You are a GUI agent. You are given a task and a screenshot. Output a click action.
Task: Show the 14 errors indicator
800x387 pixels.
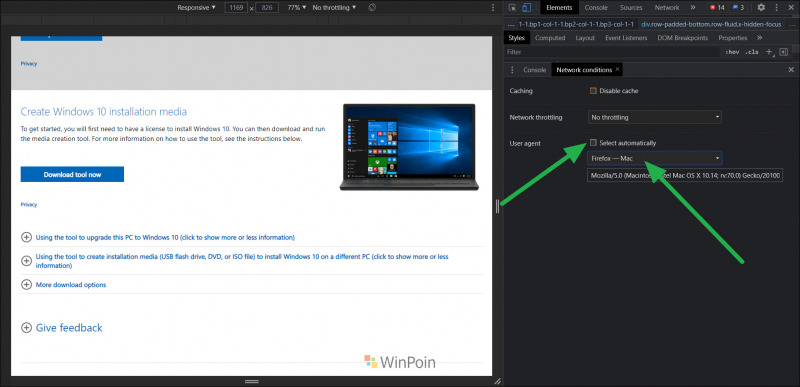(717, 8)
